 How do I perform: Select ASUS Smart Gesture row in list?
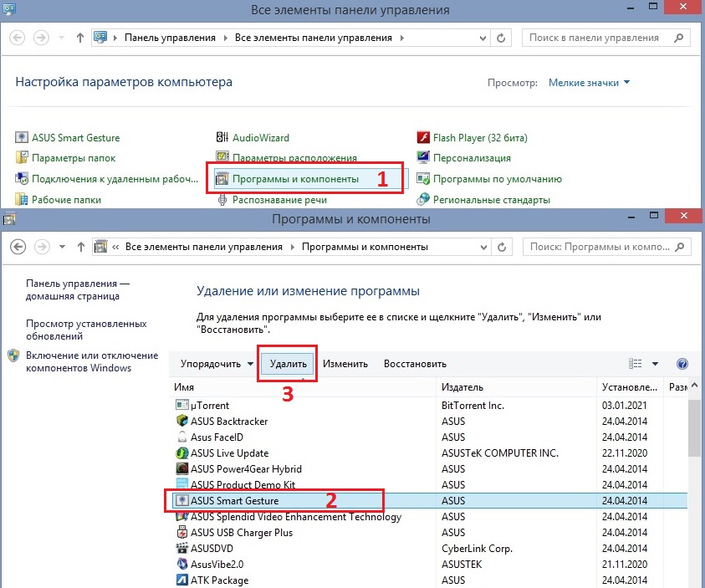pyautogui.click(x=428, y=500)
